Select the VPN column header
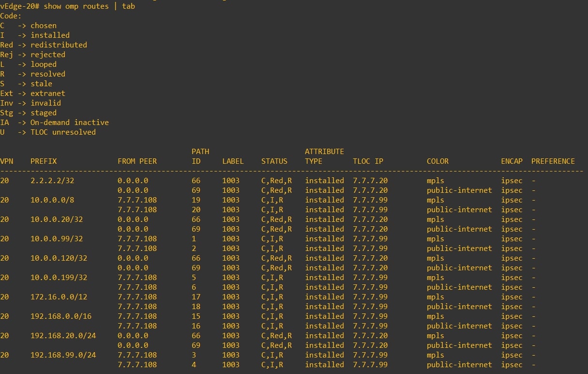 [7, 161]
